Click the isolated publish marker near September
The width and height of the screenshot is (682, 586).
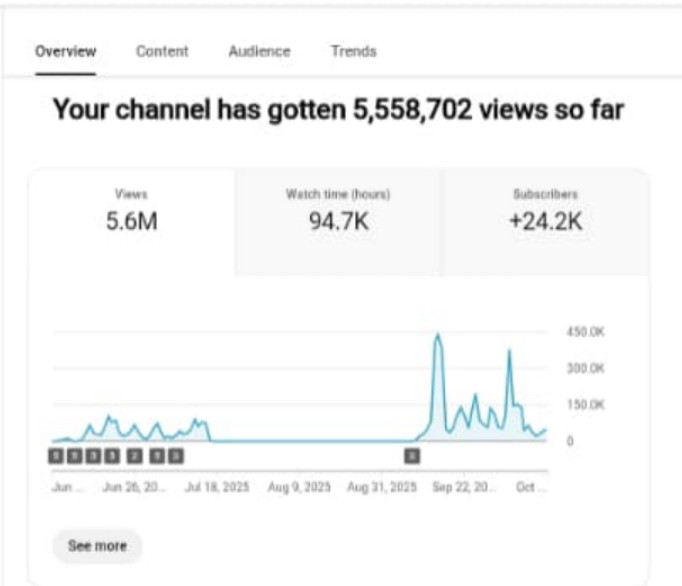click(x=411, y=456)
